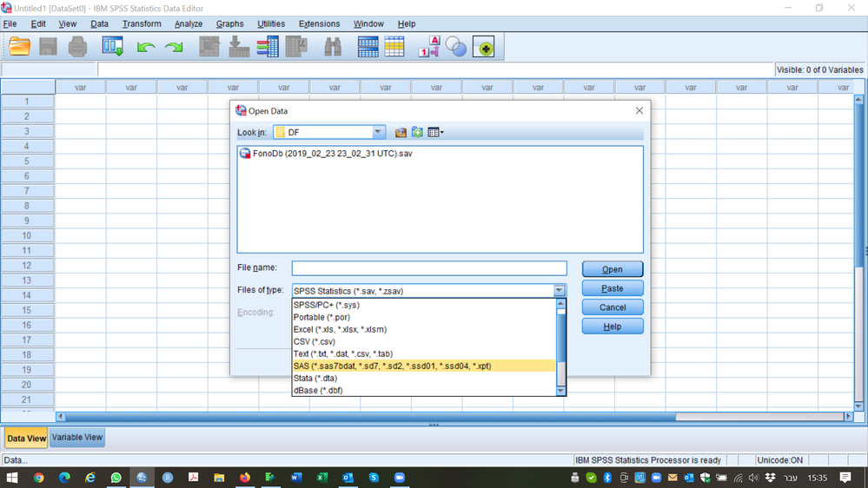Select row 5 header in data grid

point(27,161)
